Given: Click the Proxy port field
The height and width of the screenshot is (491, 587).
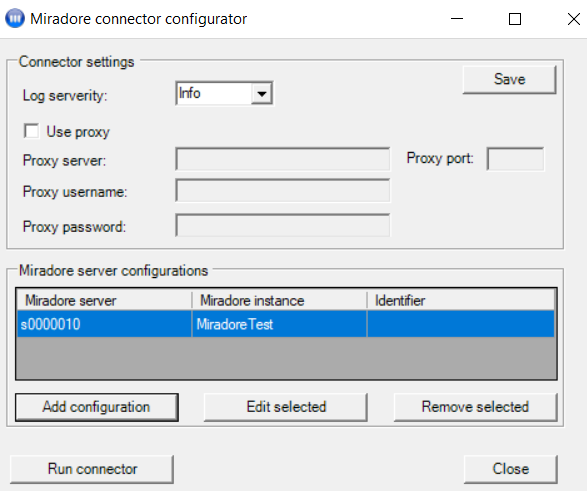Looking at the screenshot, I should pyautogui.click(x=515, y=159).
